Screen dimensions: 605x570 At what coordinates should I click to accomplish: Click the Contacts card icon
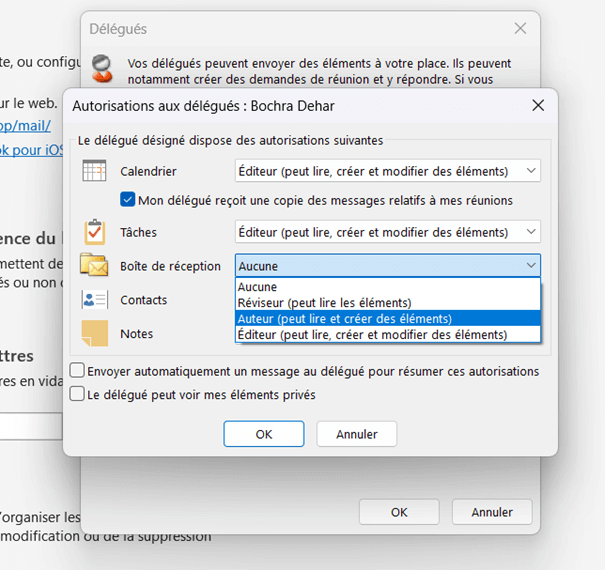pyautogui.click(x=95, y=299)
